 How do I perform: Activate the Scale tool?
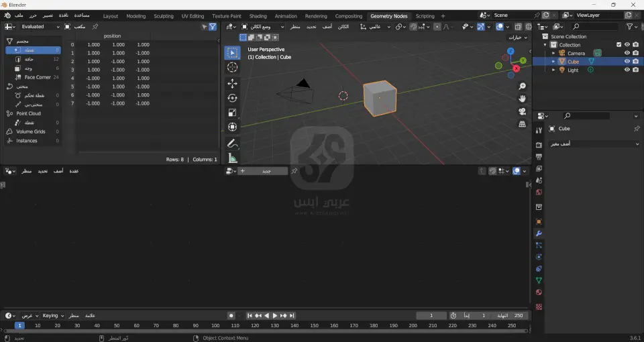(232, 113)
